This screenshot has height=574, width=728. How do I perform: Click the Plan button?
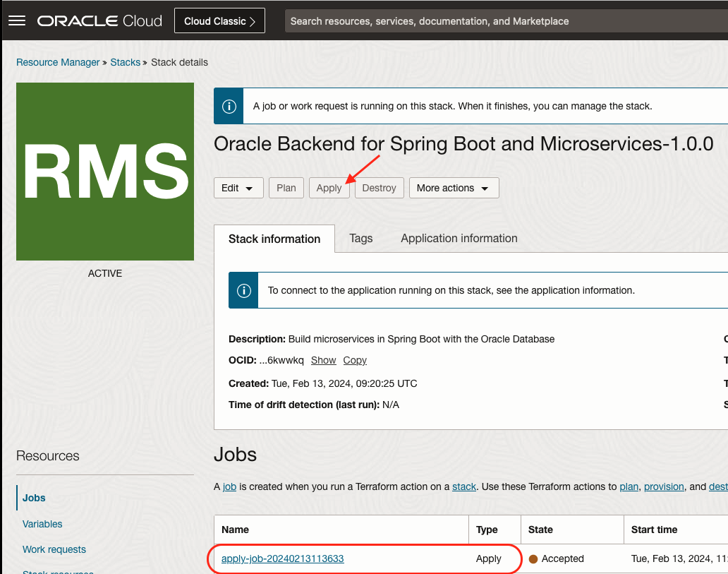286,188
